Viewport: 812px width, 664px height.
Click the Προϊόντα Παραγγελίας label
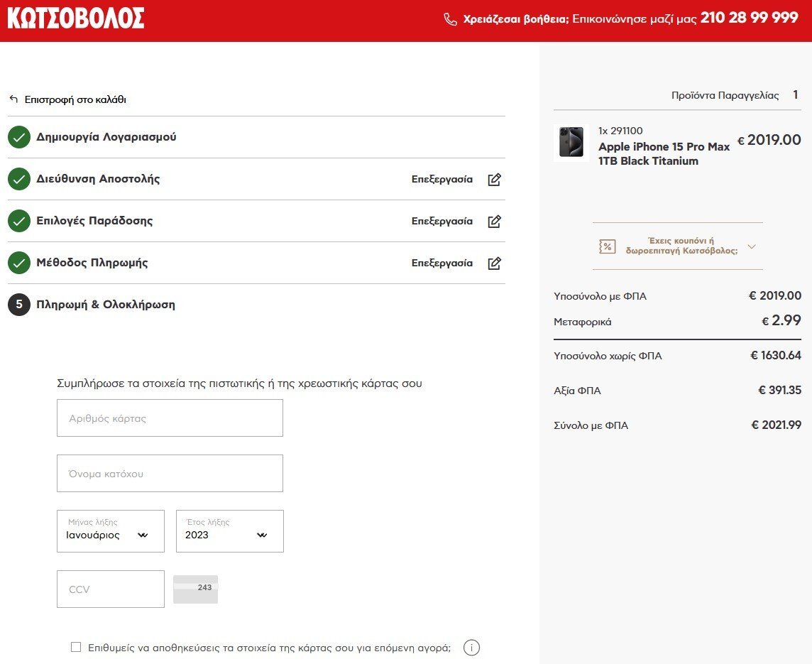click(x=725, y=95)
